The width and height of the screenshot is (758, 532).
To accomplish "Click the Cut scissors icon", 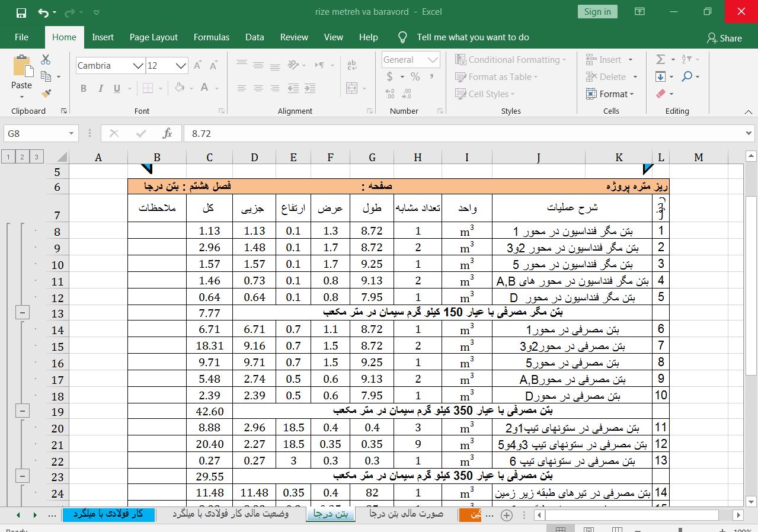I will pos(46,60).
